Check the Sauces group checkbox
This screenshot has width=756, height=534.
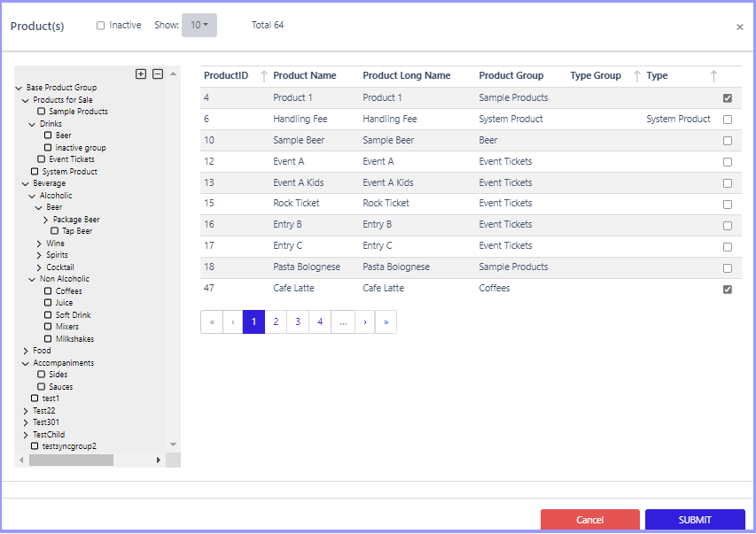pos(41,386)
